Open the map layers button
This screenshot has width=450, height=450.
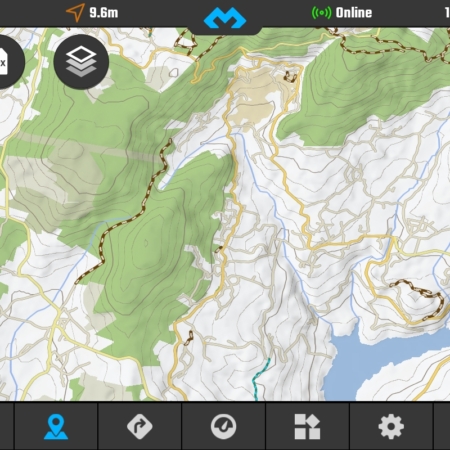click(81, 62)
